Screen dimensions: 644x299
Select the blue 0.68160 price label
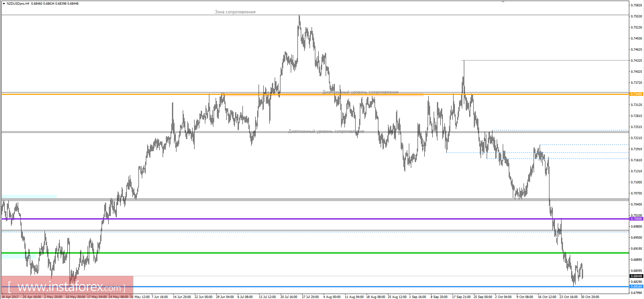pyautogui.click(x=636, y=287)
